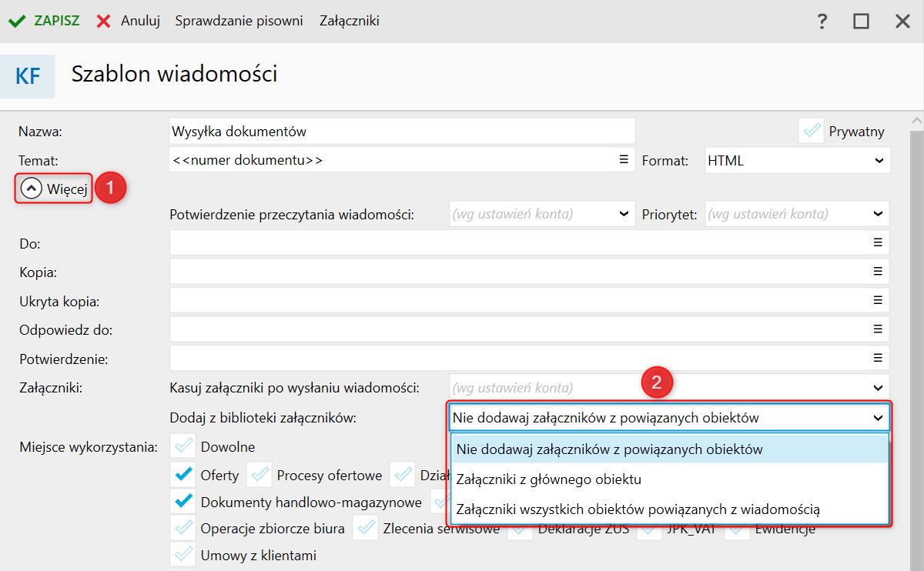Open the Ukryta kopia field menu icon

point(877,300)
